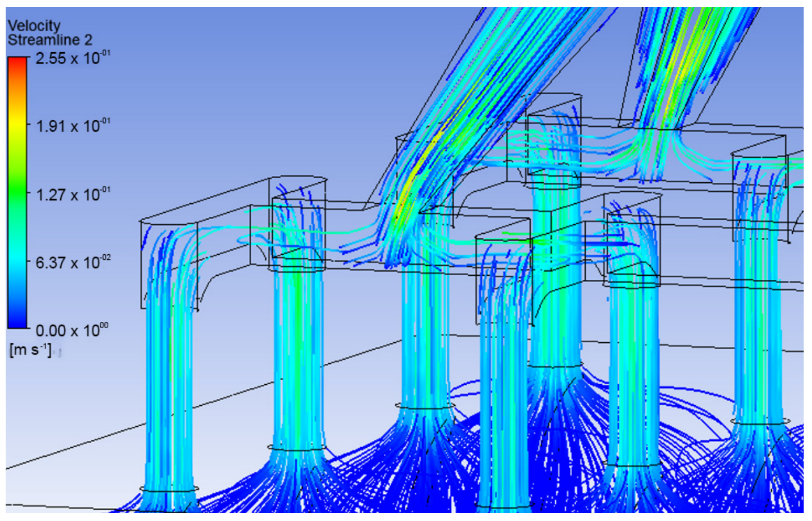This screenshot has height=521, width=812.
Task: Click the dense dark blue streamlines at the bottom
Action: [556, 482]
